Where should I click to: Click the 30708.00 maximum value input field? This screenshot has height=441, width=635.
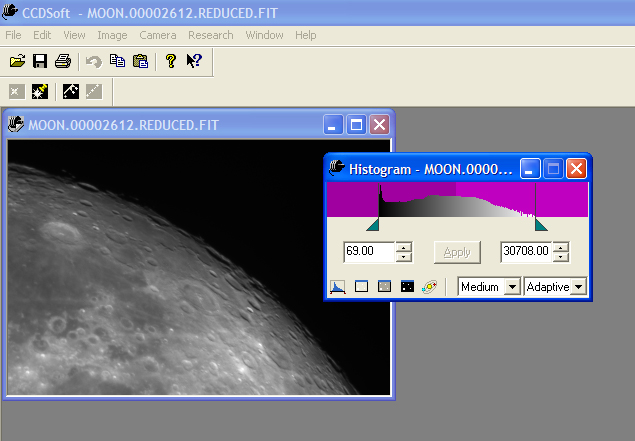tap(526, 252)
